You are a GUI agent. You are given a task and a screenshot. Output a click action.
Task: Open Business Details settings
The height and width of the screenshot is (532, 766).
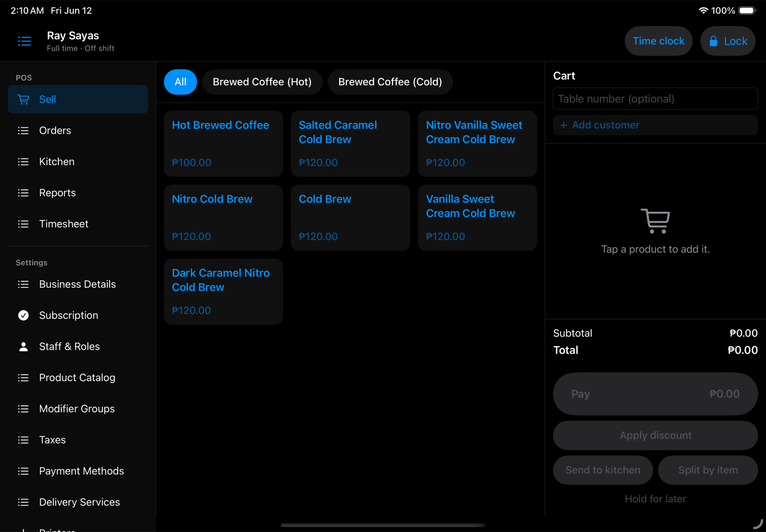click(78, 284)
